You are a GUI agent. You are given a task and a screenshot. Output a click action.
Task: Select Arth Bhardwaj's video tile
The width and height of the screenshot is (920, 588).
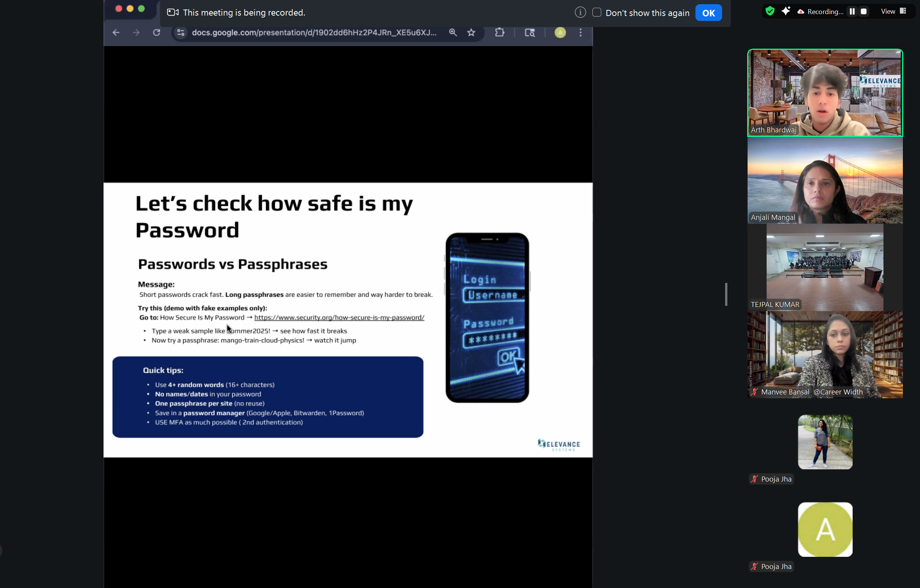click(x=825, y=93)
